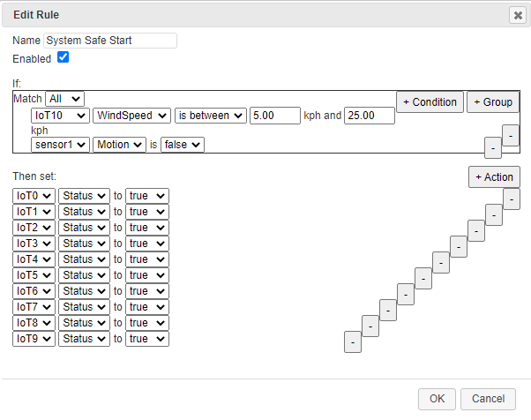This screenshot has height=420, width=531.
Task: Change the Motion value dropdown set to false
Action: [183, 144]
